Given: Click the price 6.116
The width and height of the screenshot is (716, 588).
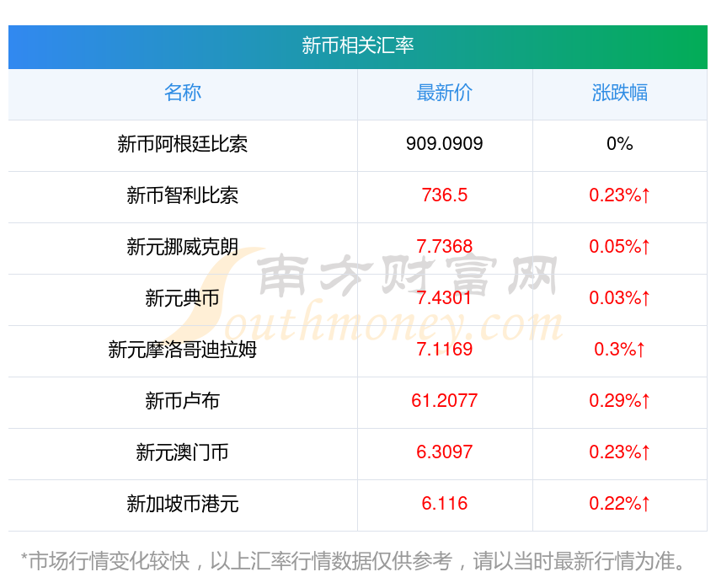Looking at the screenshot, I should pos(444,504).
